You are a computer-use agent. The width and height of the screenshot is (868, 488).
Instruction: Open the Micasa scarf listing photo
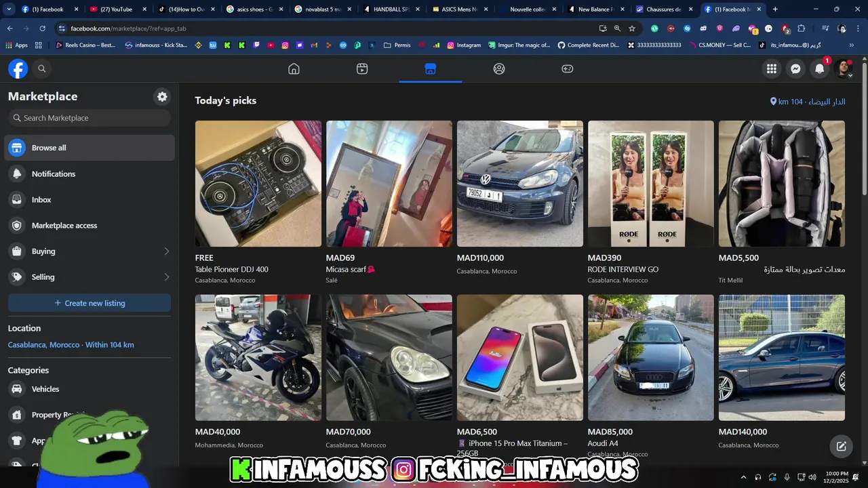(x=389, y=184)
